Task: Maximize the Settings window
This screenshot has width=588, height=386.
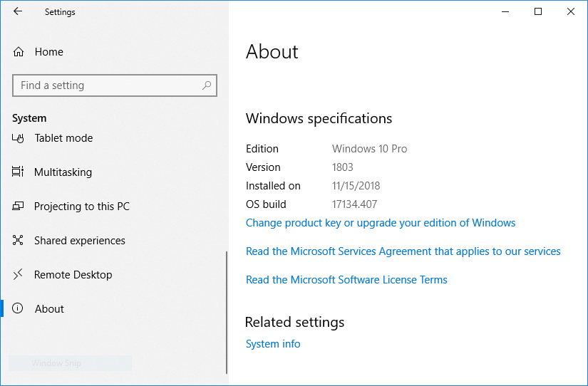Action: coord(537,11)
